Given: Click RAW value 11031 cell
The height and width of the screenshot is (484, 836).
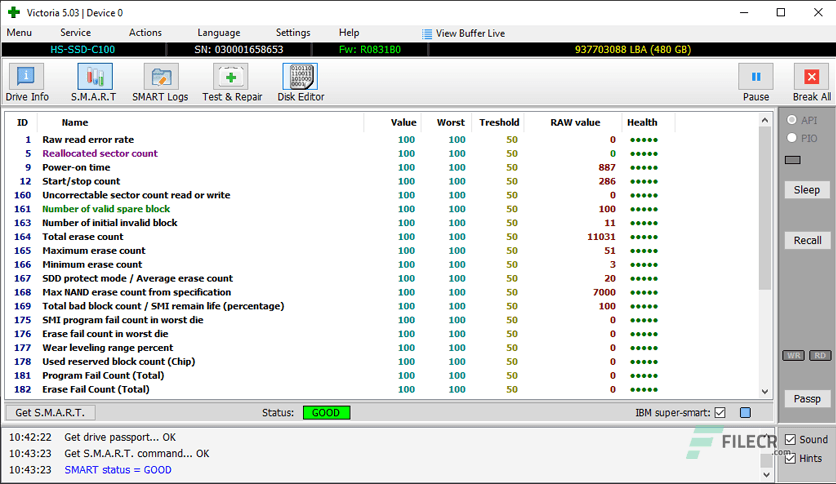Looking at the screenshot, I should tap(601, 237).
